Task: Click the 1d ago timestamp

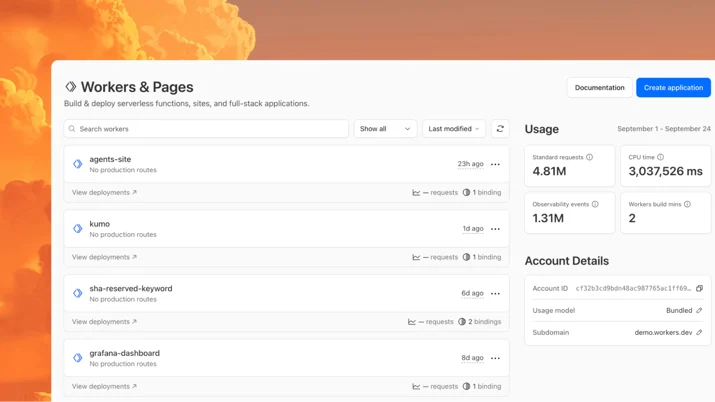Action: coord(473,228)
